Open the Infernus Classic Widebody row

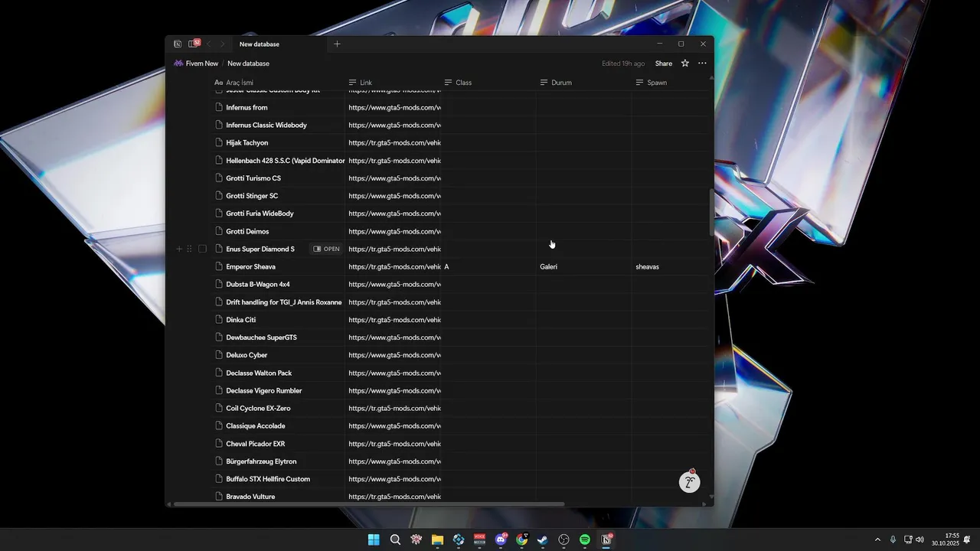click(266, 126)
